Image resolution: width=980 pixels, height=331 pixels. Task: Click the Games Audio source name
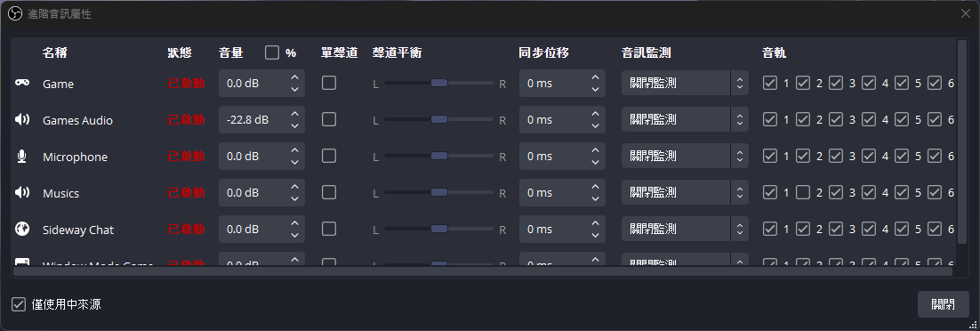(x=77, y=120)
